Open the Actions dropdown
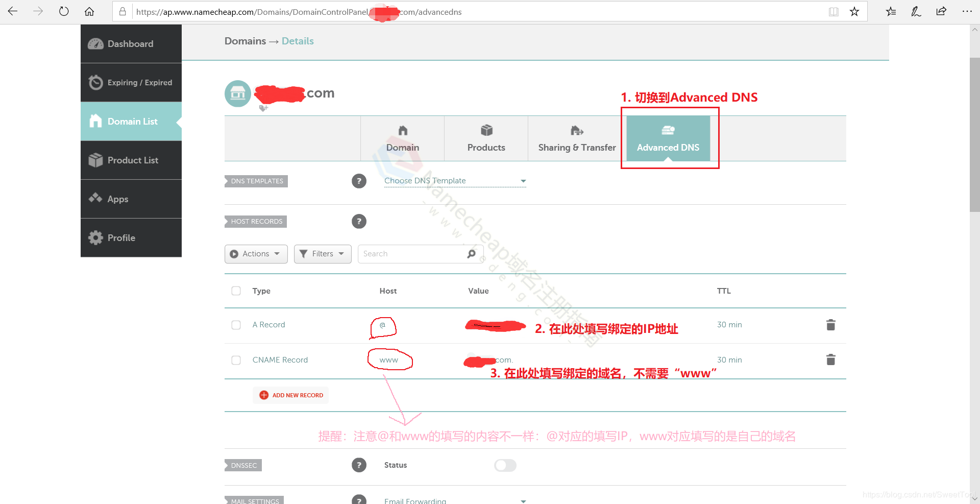This screenshot has height=504, width=980. 256,254
